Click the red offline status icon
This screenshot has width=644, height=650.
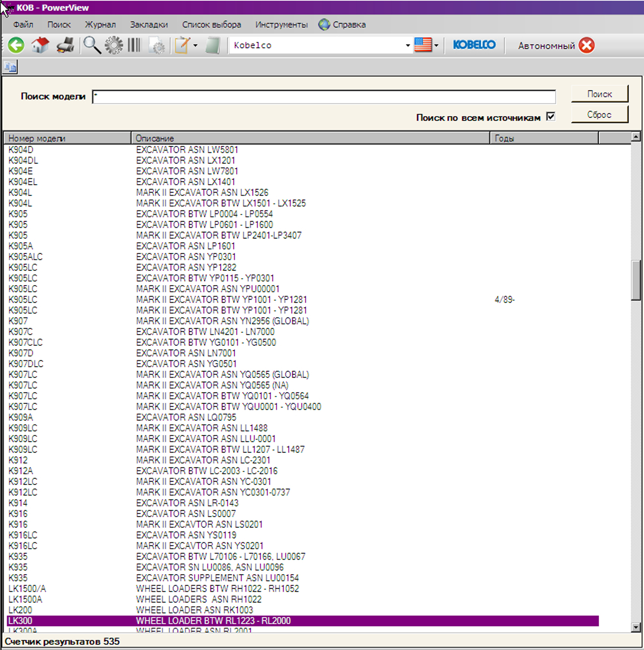coord(587,45)
